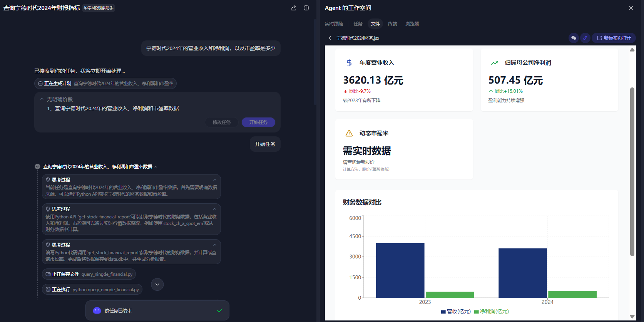Click the 3620.13 亿元 revenue value

pos(373,80)
